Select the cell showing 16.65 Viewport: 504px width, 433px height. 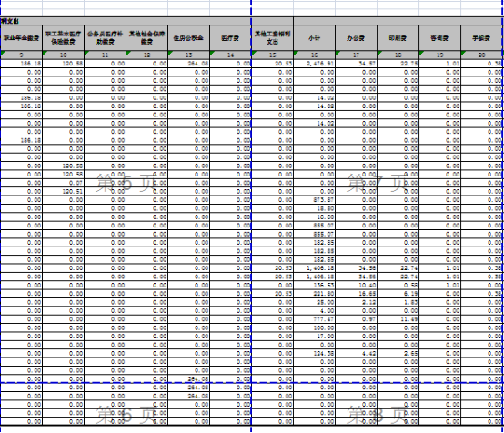pyautogui.click(x=356, y=294)
